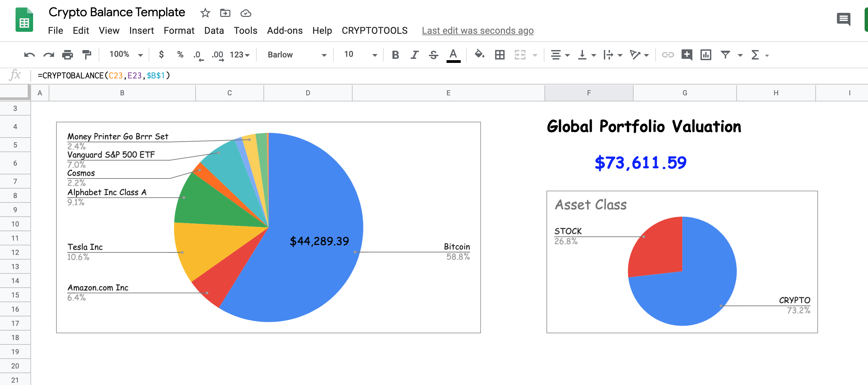
Task: Click the move to folder icon
Action: (225, 13)
